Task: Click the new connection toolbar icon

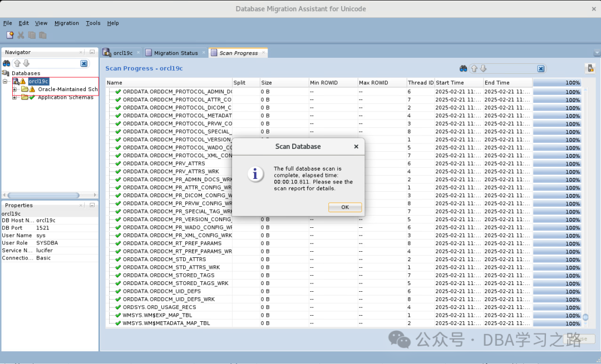Action: click(x=10, y=35)
